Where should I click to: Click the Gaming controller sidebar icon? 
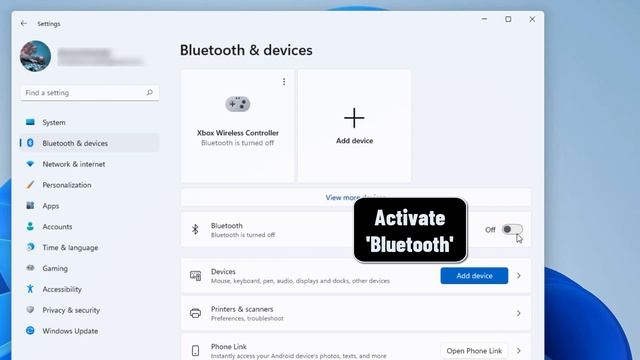coord(30,268)
